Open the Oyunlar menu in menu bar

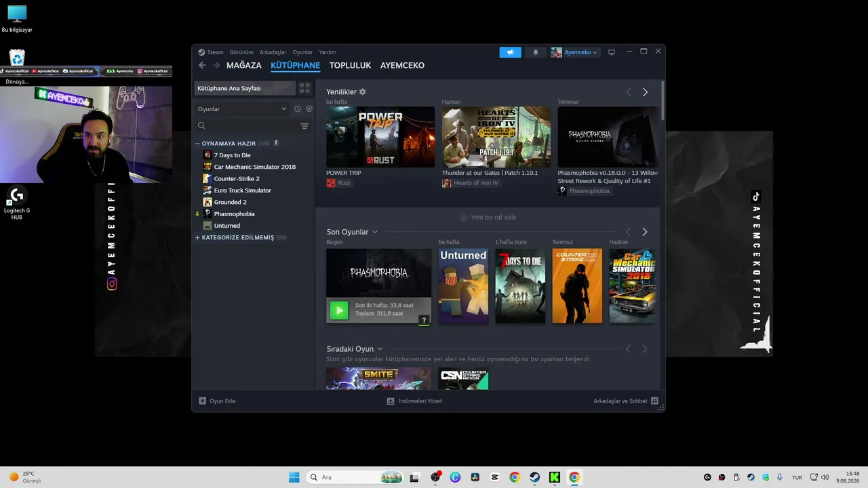coord(302,52)
